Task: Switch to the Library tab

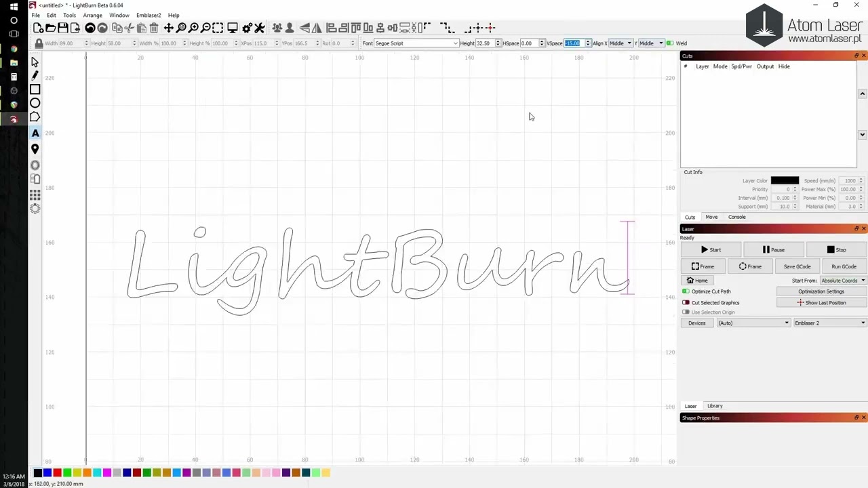Action: point(715,406)
